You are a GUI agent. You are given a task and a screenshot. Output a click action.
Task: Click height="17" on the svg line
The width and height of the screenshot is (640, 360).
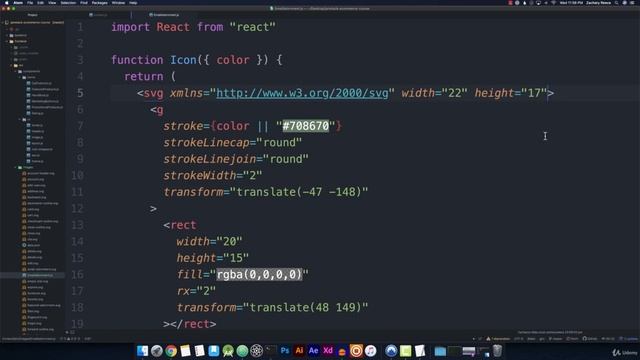click(511, 93)
